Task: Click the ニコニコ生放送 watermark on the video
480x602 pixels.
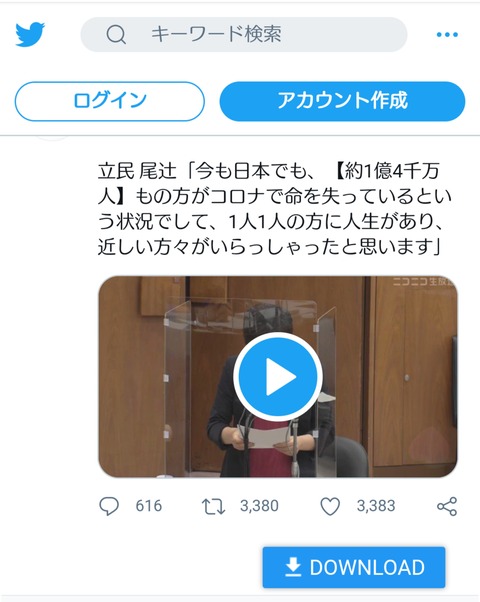Action: click(424, 282)
